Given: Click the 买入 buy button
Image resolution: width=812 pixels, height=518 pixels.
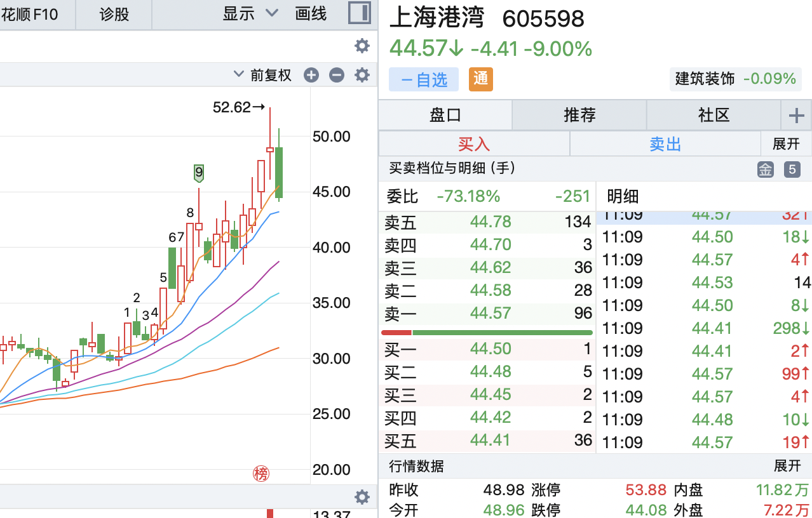Looking at the screenshot, I should click(x=474, y=144).
